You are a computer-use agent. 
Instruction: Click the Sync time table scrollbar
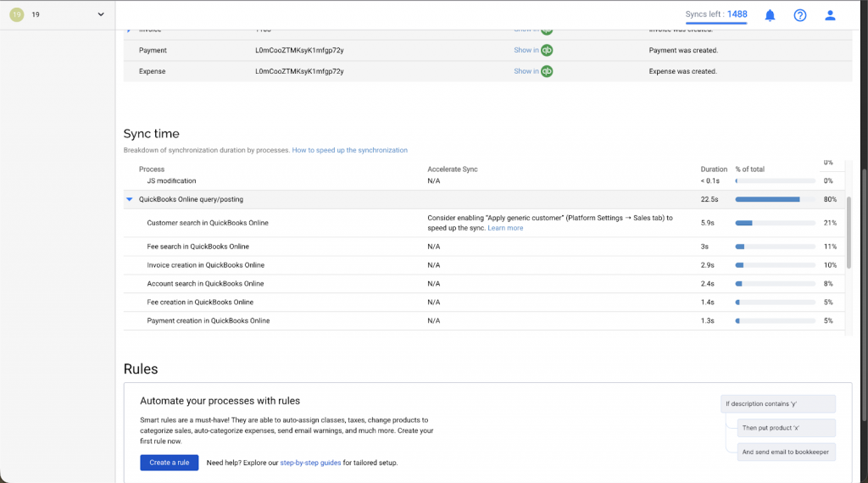click(x=848, y=237)
